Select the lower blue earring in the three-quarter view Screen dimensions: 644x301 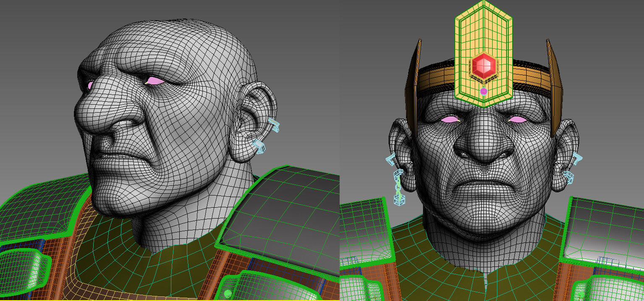[x=259, y=146]
